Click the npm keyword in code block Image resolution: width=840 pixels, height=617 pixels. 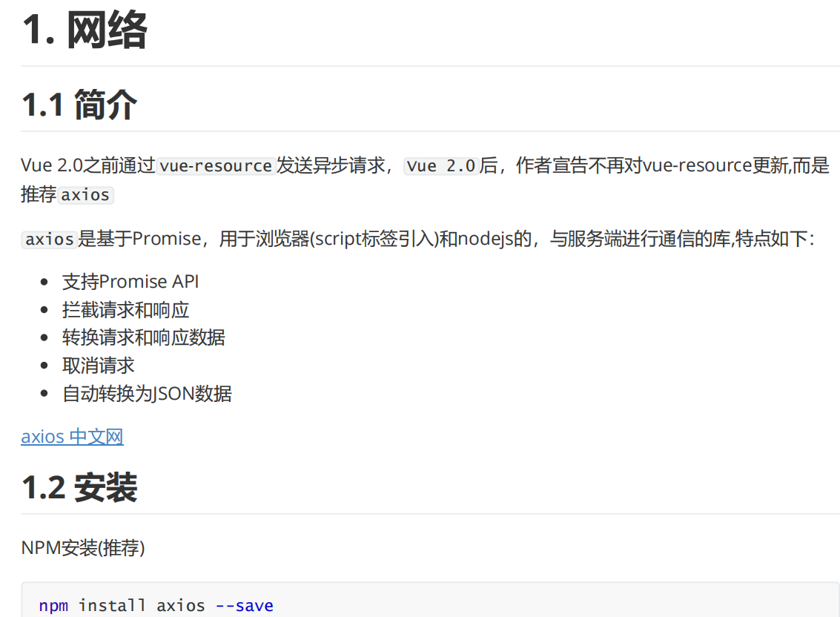tap(53, 606)
